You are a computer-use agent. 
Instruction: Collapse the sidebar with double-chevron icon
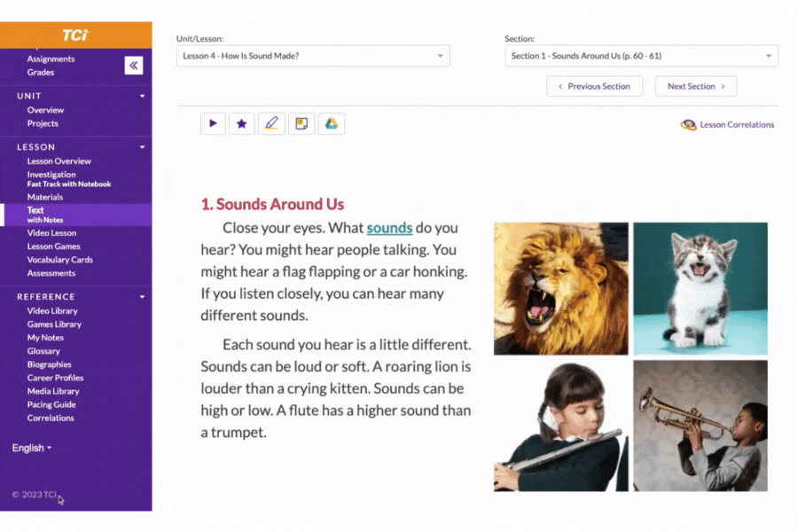(x=134, y=65)
